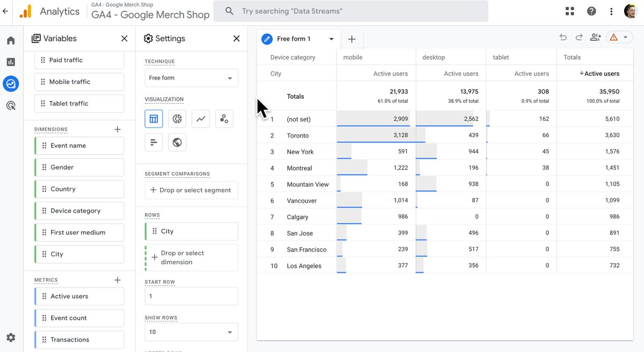This screenshot has width=644, height=352.
Task: Open the Advertising icon in sidebar
Action: [11, 106]
